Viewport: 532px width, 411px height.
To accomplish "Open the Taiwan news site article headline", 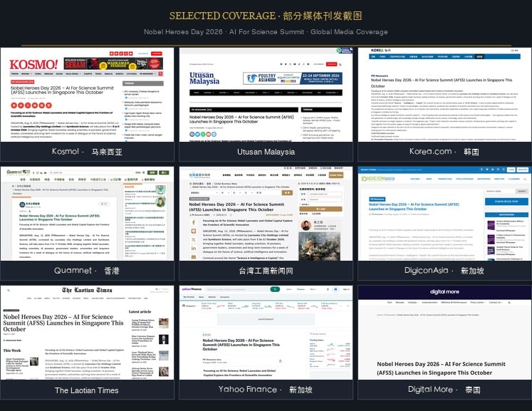I will point(236,207).
